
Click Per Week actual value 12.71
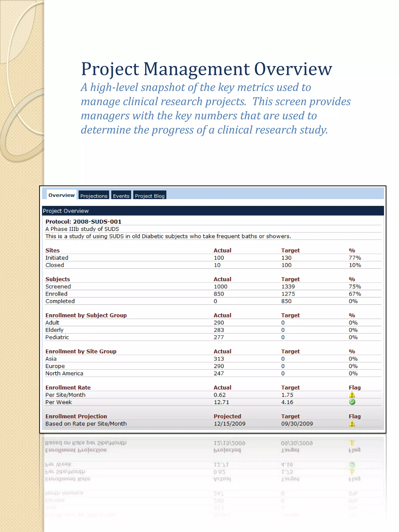click(221, 402)
